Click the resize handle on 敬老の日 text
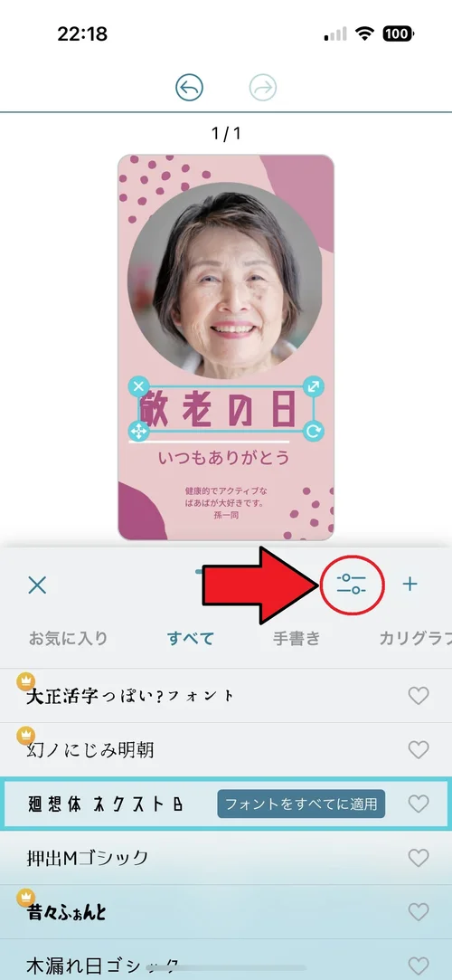The width and height of the screenshot is (452, 980). click(x=314, y=386)
